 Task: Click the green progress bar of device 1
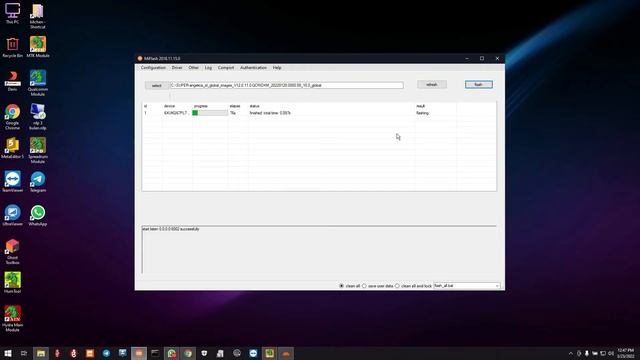(210, 113)
